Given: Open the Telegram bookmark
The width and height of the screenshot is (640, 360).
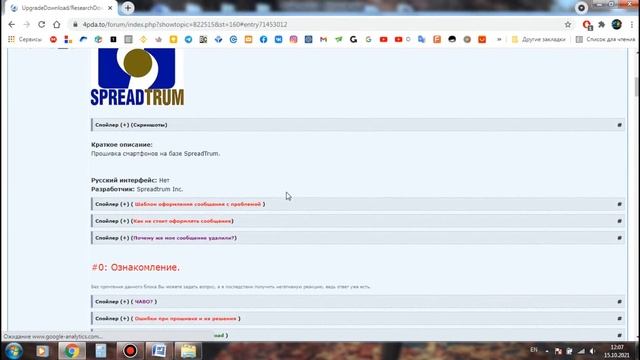Looking at the screenshot, I should pos(188,39).
